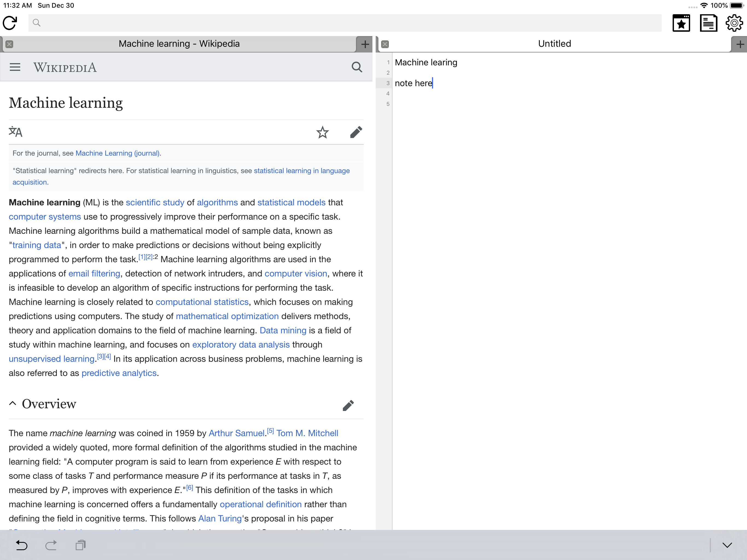Add a new tab in the left pane

coord(365,44)
